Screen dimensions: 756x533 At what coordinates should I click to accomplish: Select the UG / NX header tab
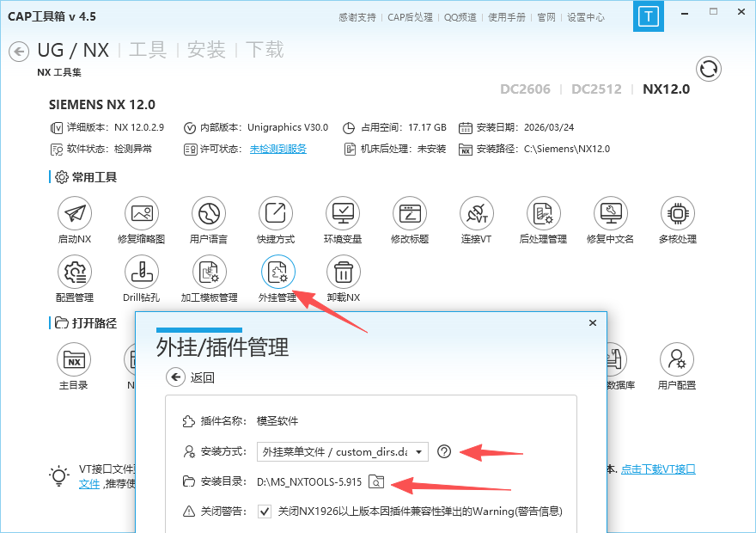73,50
